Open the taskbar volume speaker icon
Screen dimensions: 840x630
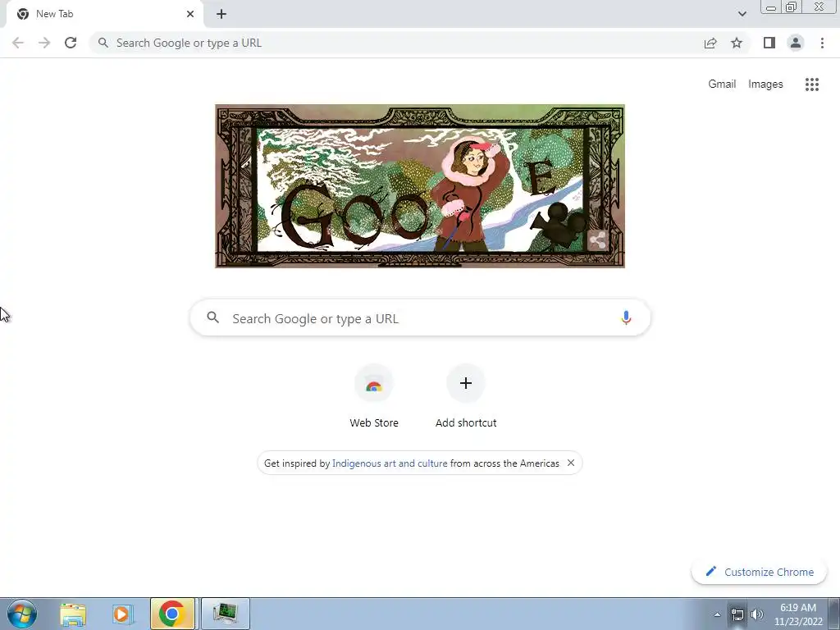pyautogui.click(x=757, y=614)
